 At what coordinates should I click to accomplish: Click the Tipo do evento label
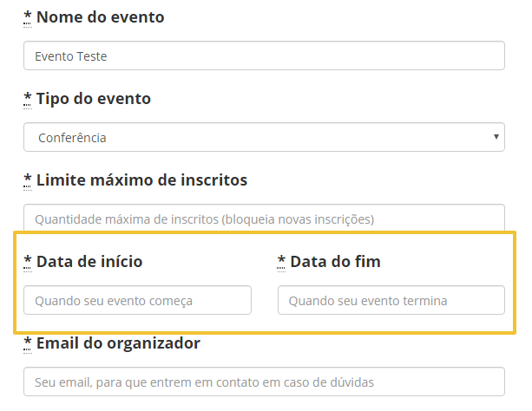tap(93, 98)
